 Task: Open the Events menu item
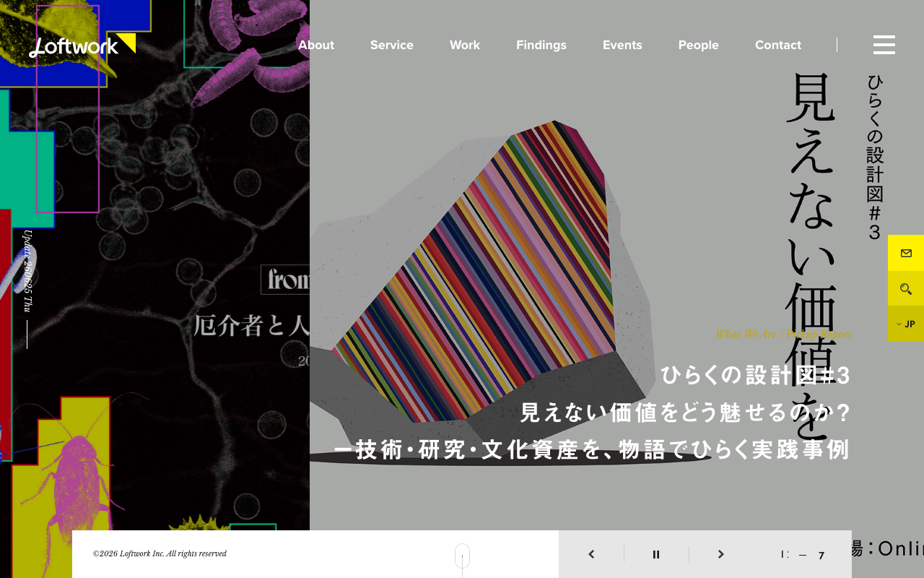click(622, 45)
